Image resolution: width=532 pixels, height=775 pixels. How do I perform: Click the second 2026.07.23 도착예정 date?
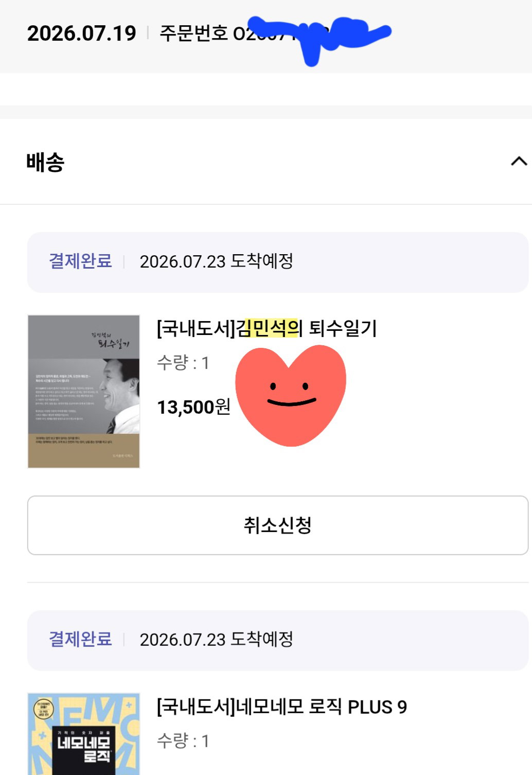pyautogui.click(x=217, y=640)
